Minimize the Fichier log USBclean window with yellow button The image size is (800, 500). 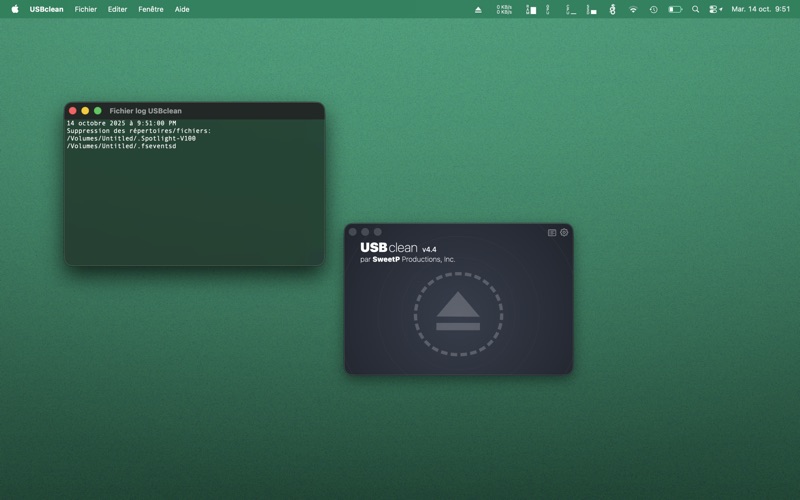click(x=85, y=111)
